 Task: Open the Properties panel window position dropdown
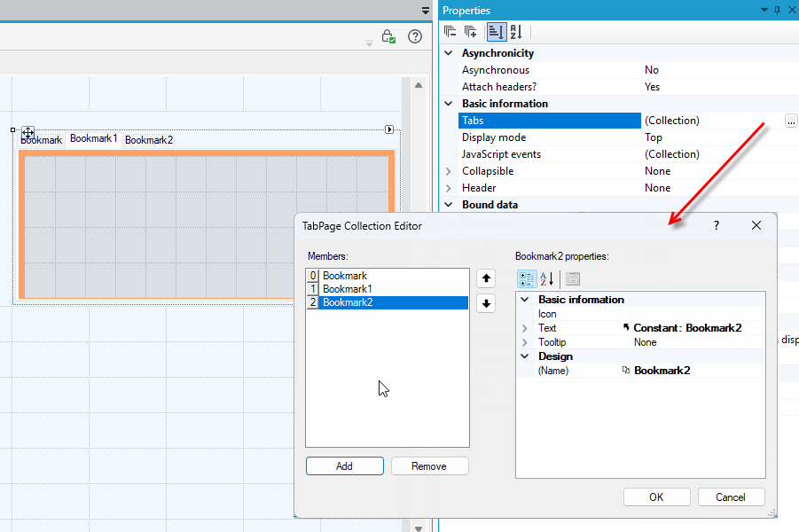[764, 10]
